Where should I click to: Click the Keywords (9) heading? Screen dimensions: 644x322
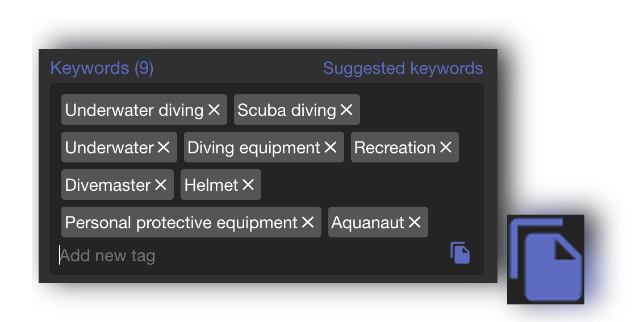click(102, 68)
